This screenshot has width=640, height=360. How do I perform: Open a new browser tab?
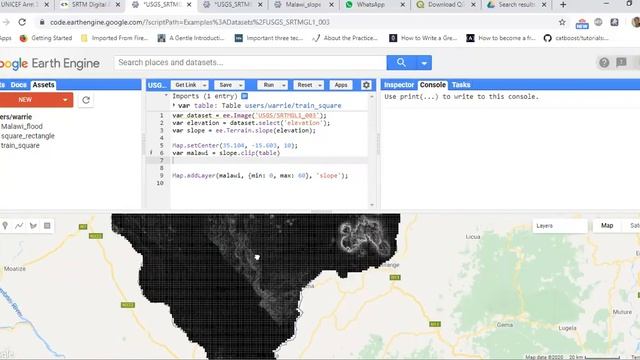(x=563, y=5)
